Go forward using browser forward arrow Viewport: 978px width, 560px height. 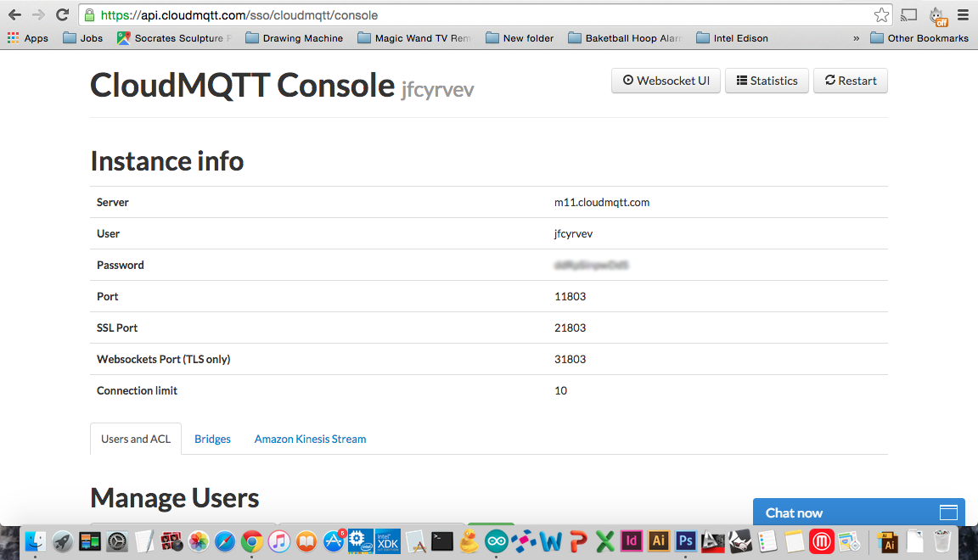(x=38, y=15)
